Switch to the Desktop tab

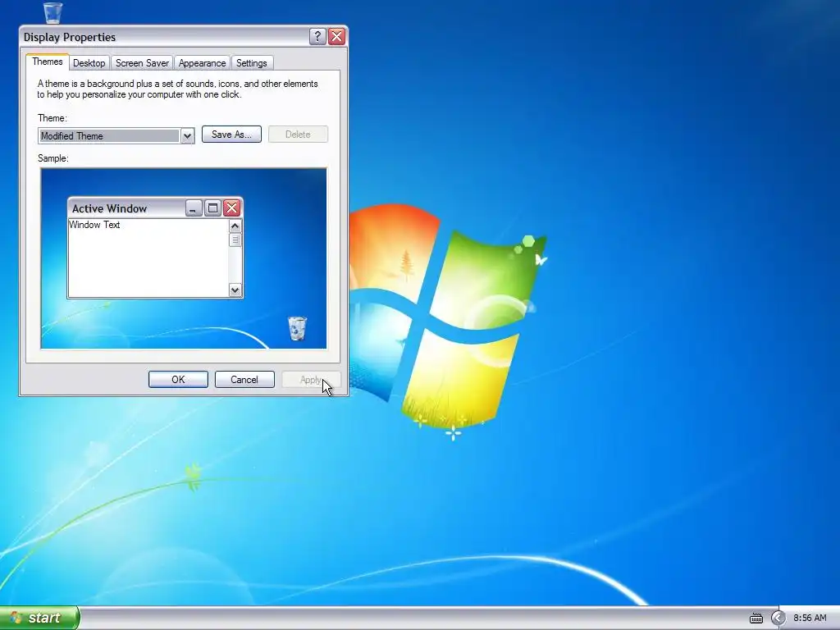click(x=89, y=63)
